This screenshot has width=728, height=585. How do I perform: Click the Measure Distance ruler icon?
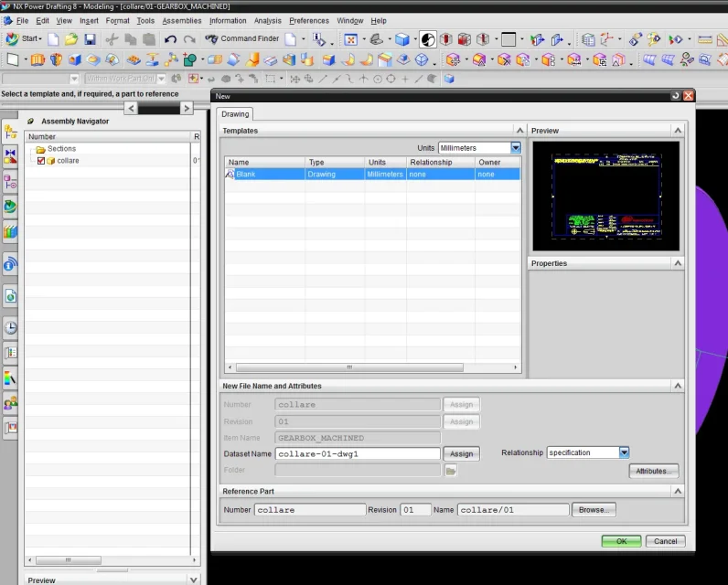click(x=705, y=40)
